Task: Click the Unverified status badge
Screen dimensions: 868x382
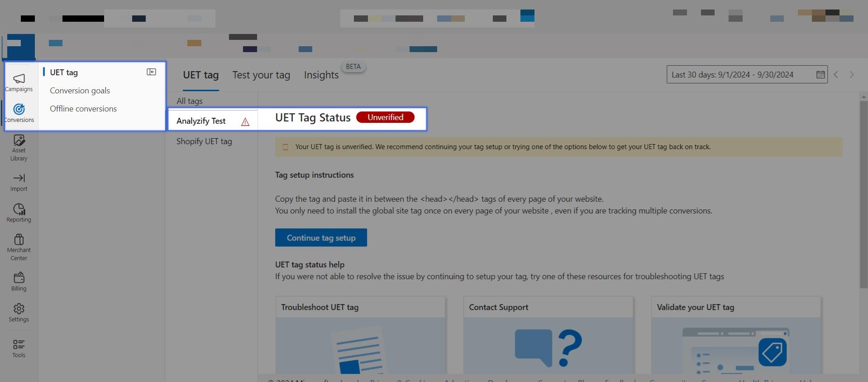Action: tap(385, 117)
